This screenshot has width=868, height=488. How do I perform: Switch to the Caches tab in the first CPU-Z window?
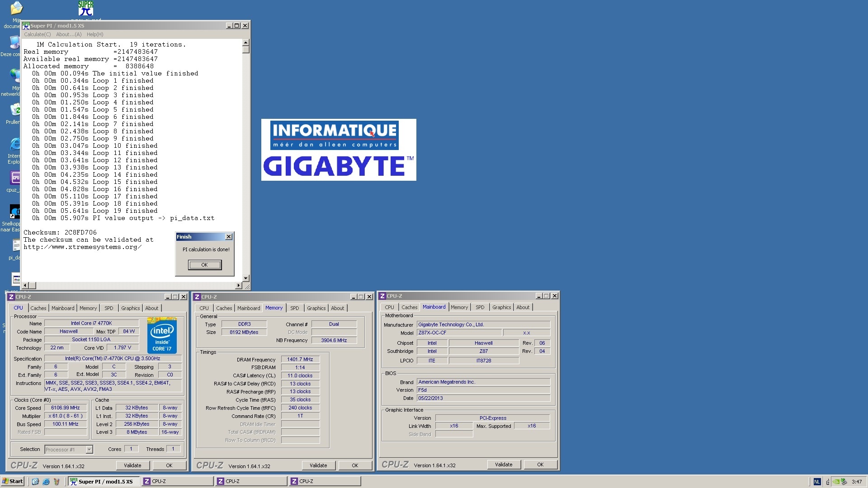(x=38, y=308)
